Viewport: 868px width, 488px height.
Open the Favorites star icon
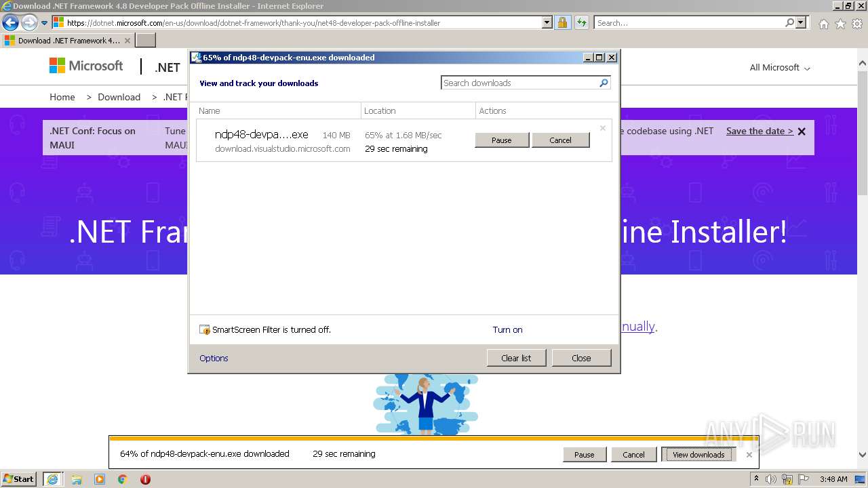[x=840, y=24]
